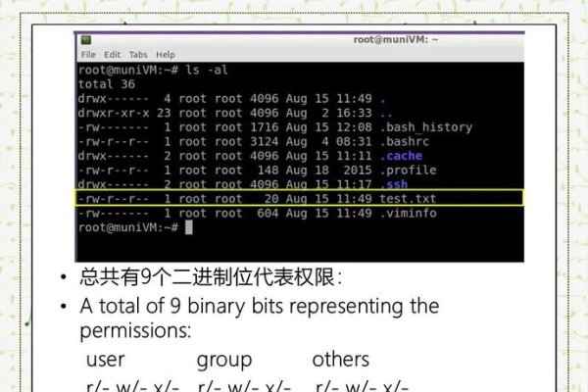588x392 pixels.
Task: Select the .bashrc file name
Action: pyautogui.click(x=404, y=142)
